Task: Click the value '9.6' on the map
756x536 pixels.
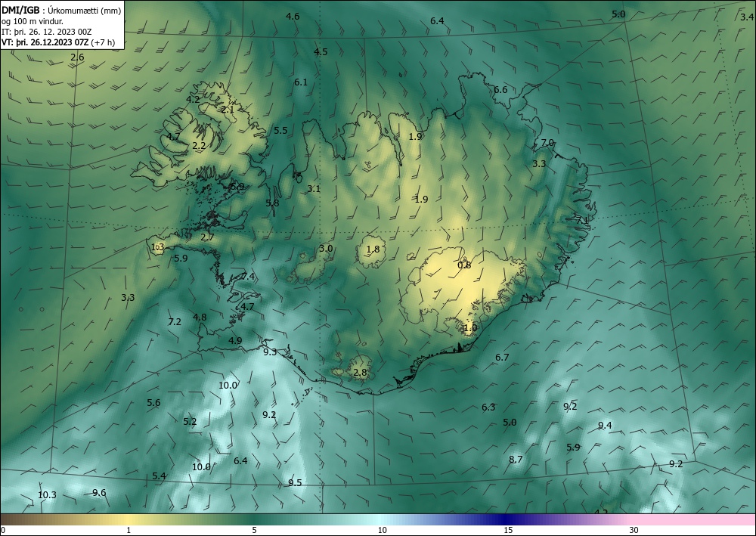Action: pos(99,493)
